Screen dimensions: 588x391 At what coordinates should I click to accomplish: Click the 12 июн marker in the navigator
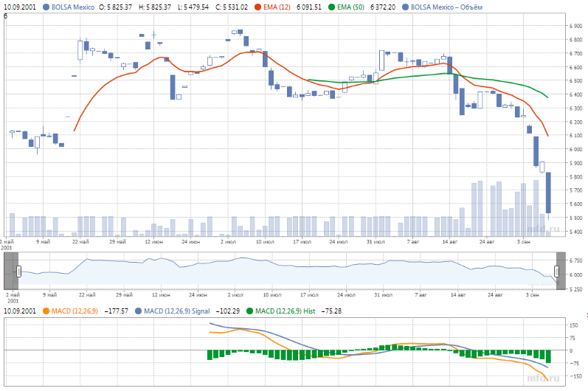pyautogui.click(x=161, y=295)
